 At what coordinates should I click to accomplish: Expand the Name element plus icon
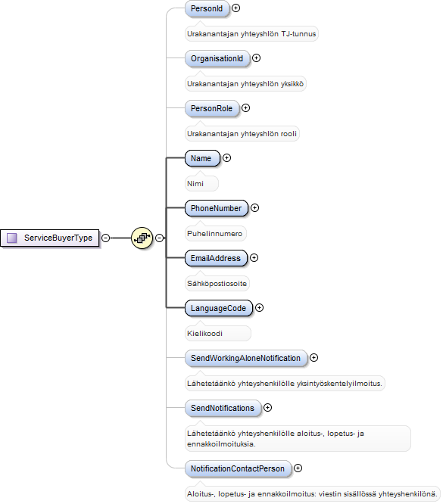pos(226,158)
